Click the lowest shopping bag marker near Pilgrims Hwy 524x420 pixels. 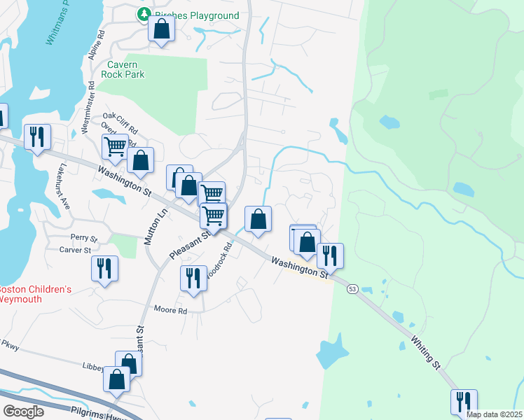click(117, 379)
